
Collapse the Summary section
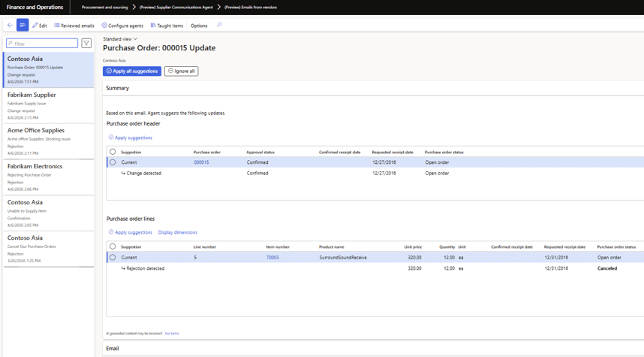pos(117,88)
